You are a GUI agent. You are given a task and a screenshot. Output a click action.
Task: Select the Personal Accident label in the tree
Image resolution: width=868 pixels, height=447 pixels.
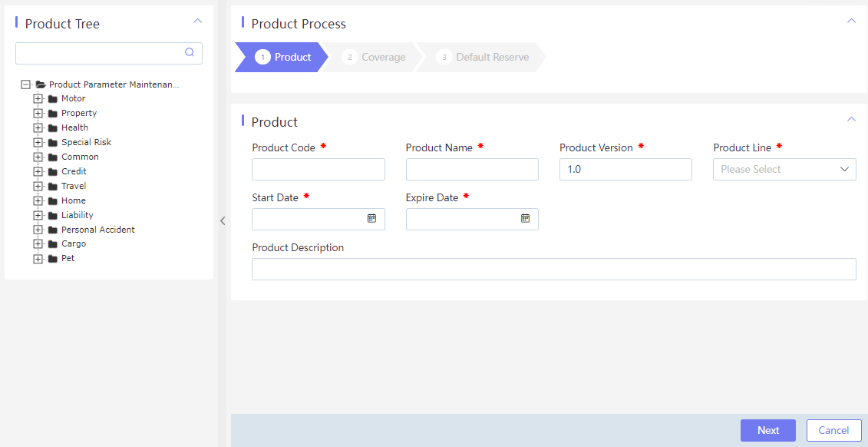pos(98,230)
